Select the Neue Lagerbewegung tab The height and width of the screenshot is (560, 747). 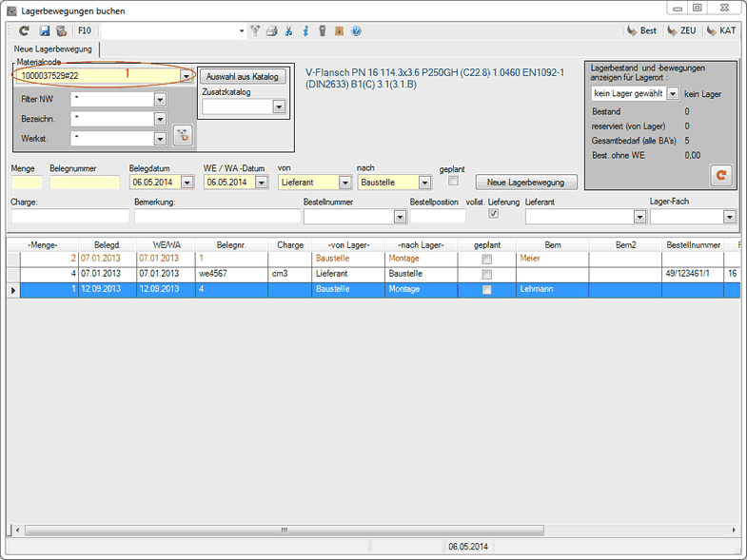pyautogui.click(x=53, y=48)
